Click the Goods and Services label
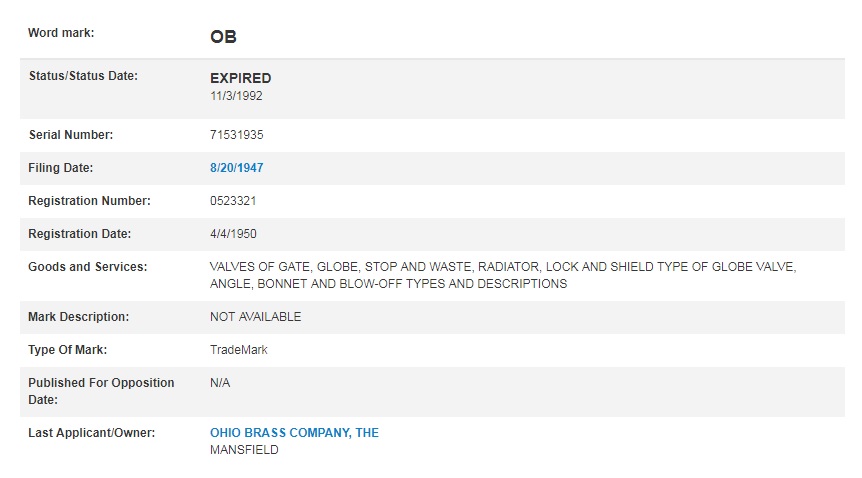Image resolution: width=862 pixels, height=478 pixels. pos(88,267)
